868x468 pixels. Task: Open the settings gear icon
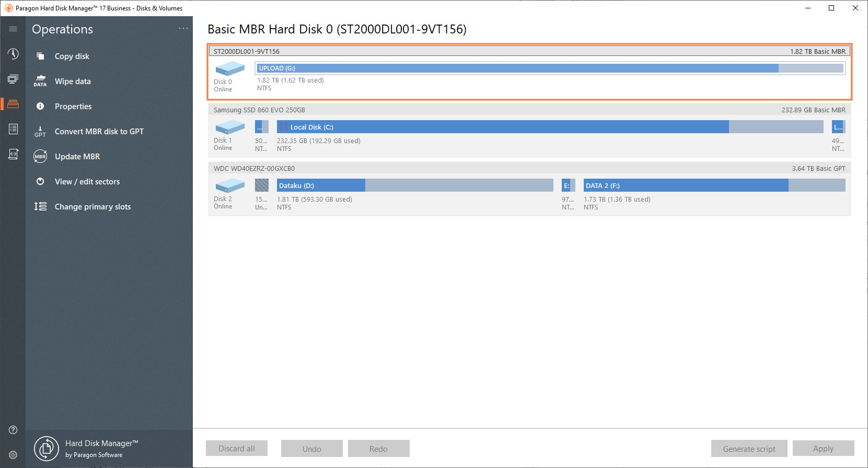13,455
